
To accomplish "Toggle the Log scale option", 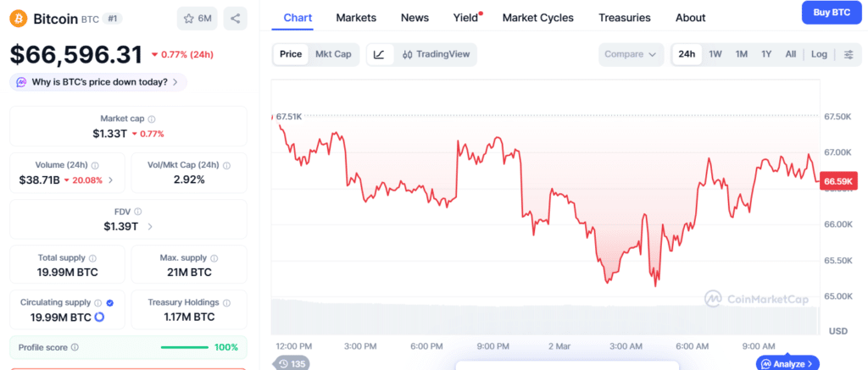I will point(819,54).
